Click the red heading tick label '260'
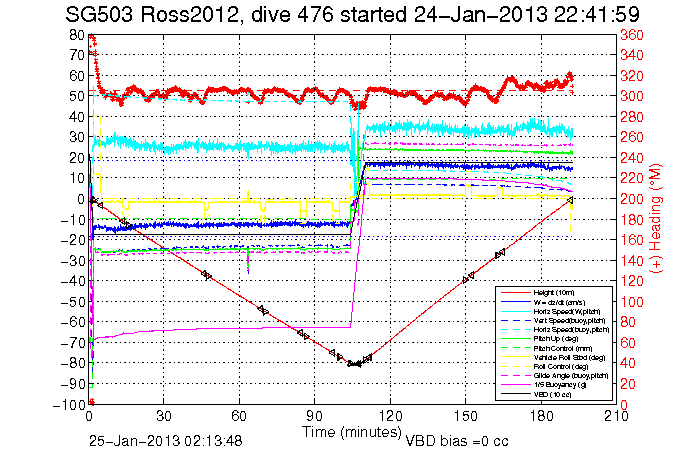The width and height of the screenshot is (681, 454). point(632,137)
